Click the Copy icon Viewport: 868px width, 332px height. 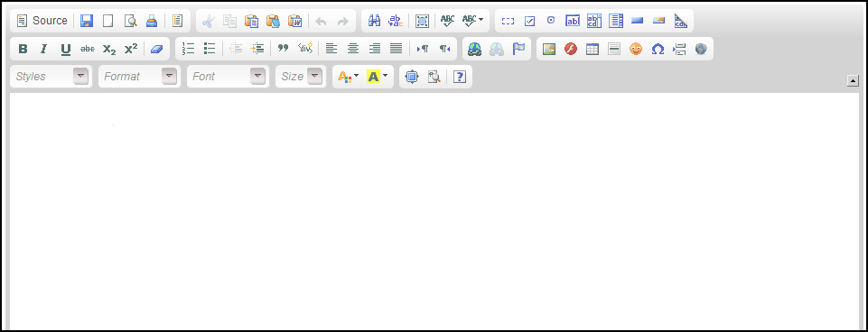229,21
